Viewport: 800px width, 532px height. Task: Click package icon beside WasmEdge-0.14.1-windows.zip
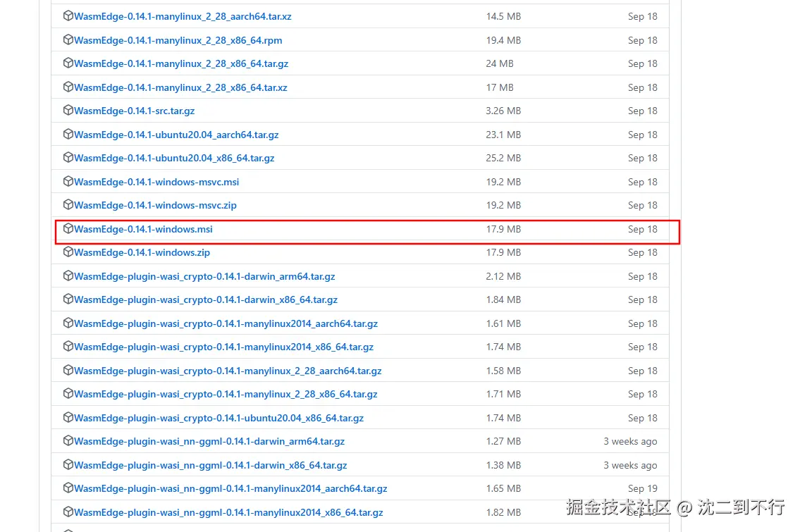click(68, 252)
